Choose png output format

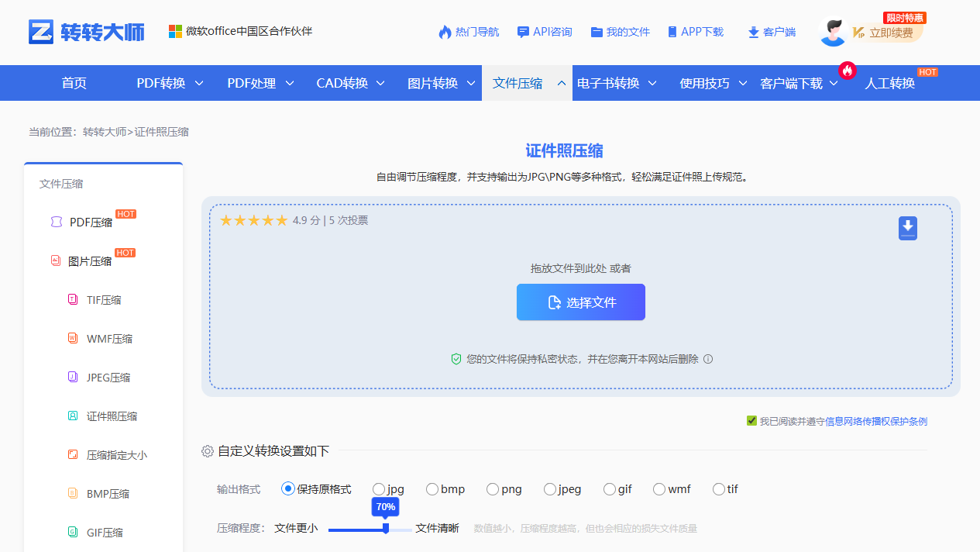pyautogui.click(x=493, y=488)
